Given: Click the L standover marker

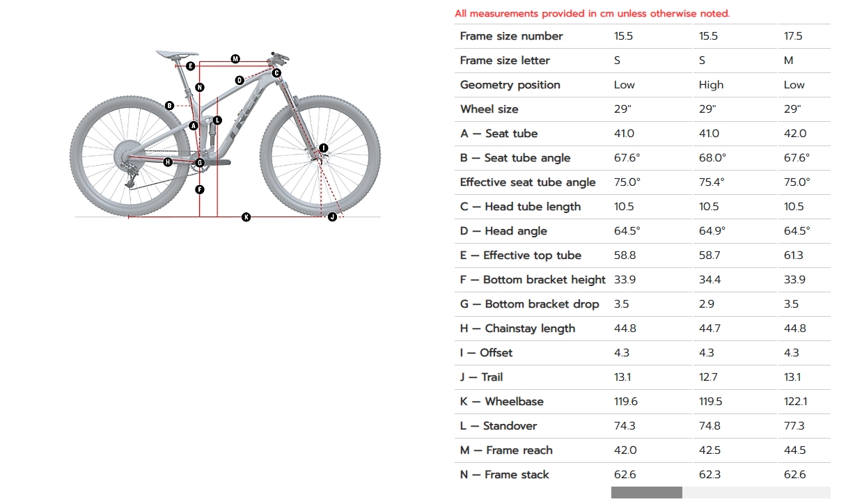Looking at the screenshot, I should click(217, 120).
